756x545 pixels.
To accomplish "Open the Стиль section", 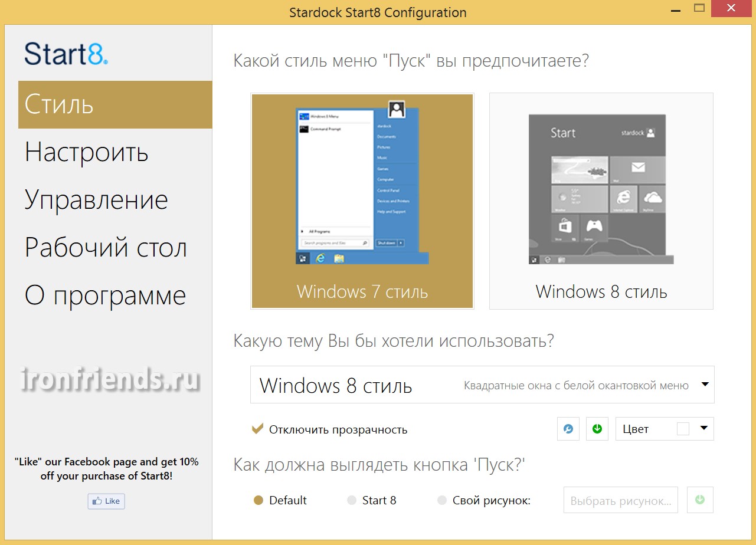I will pos(115,104).
